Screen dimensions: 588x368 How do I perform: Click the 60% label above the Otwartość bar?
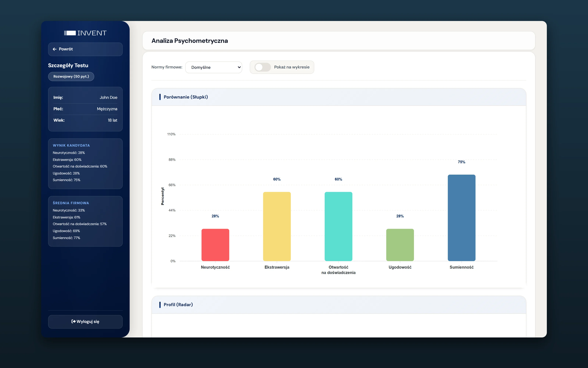point(338,179)
